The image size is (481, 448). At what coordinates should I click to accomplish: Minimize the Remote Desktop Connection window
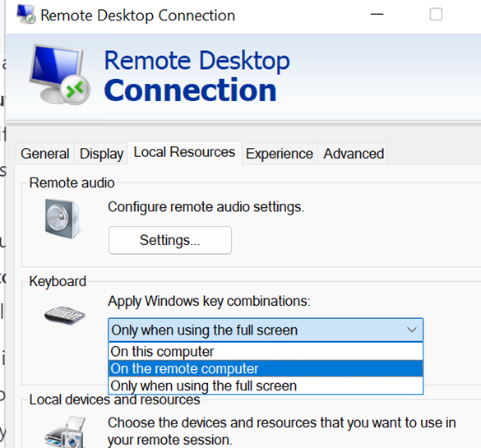pyautogui.click(x=377, y=15)
